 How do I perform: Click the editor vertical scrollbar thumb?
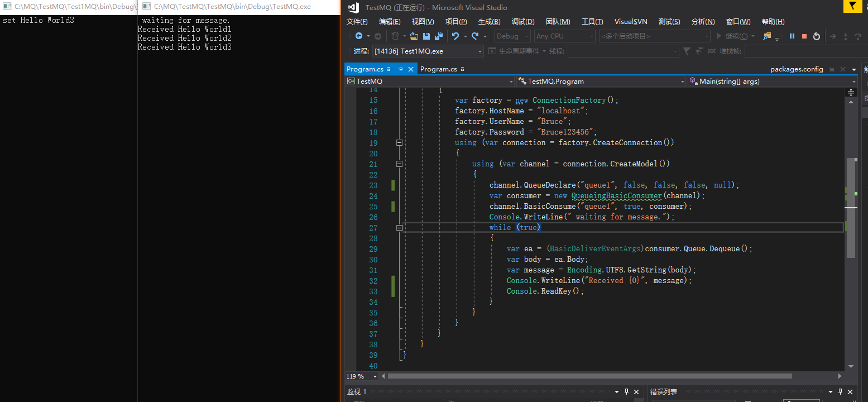851,208
